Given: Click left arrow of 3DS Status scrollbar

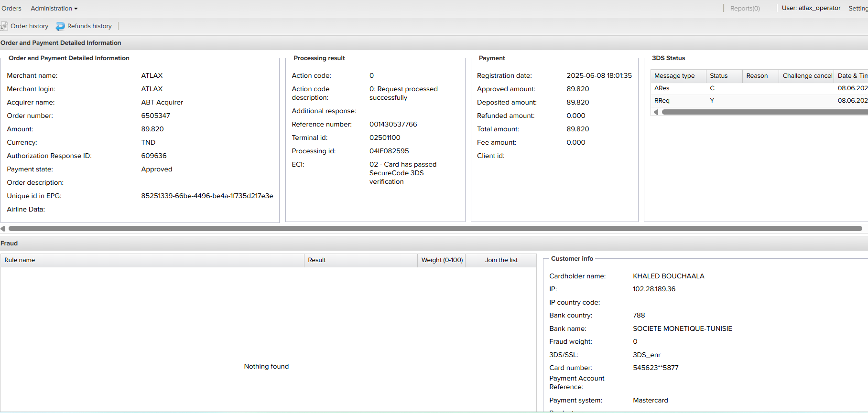Looking at the screenshot, I should (x=656, y=112).
